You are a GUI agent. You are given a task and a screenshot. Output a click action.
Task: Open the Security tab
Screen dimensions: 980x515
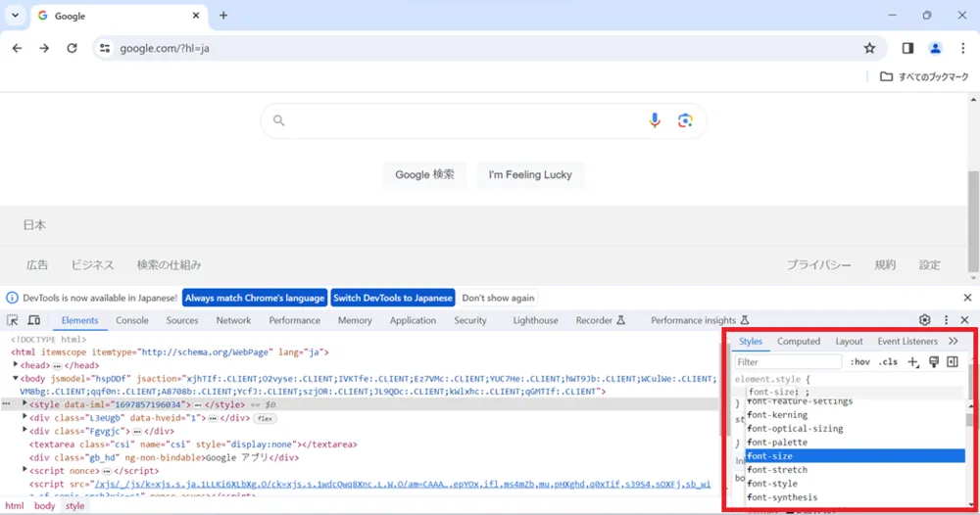tap(470, 320)
